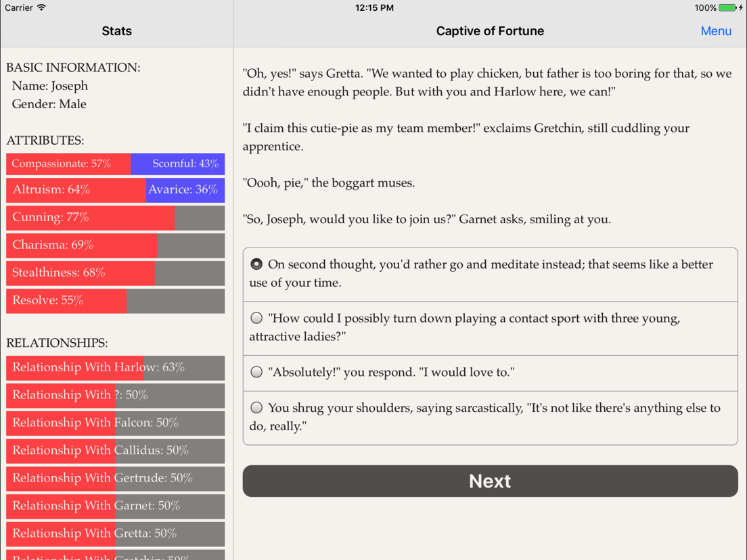
Task: Click the Scornful 43% blue segment
Action: 178,164
